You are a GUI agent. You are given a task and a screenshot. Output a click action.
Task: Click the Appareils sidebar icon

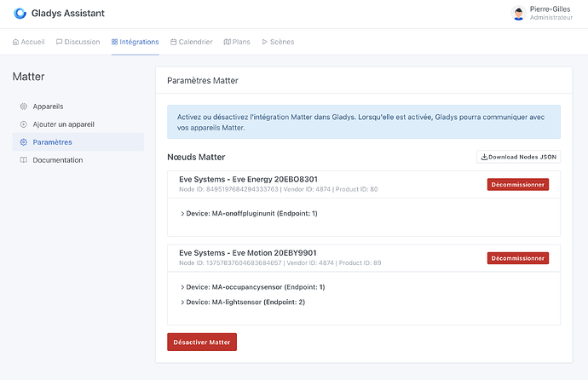coord(24,107)
